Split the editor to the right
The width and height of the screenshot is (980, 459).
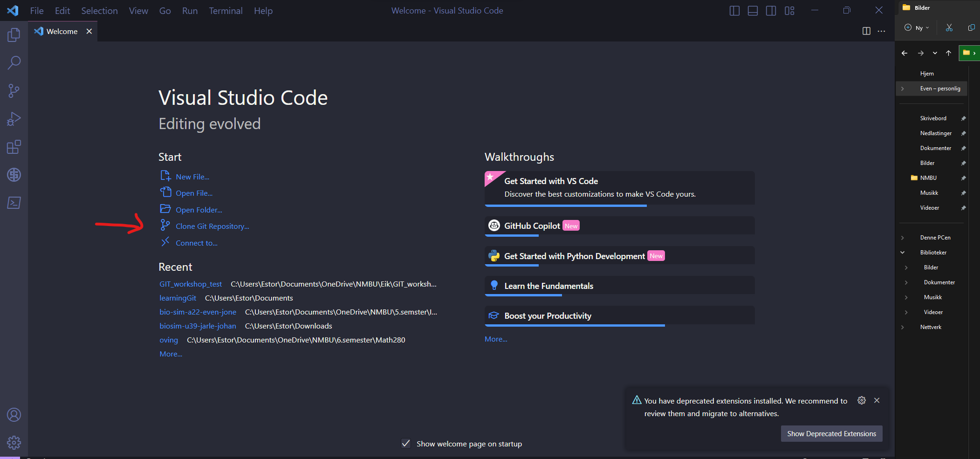click(x=866, y=31)
